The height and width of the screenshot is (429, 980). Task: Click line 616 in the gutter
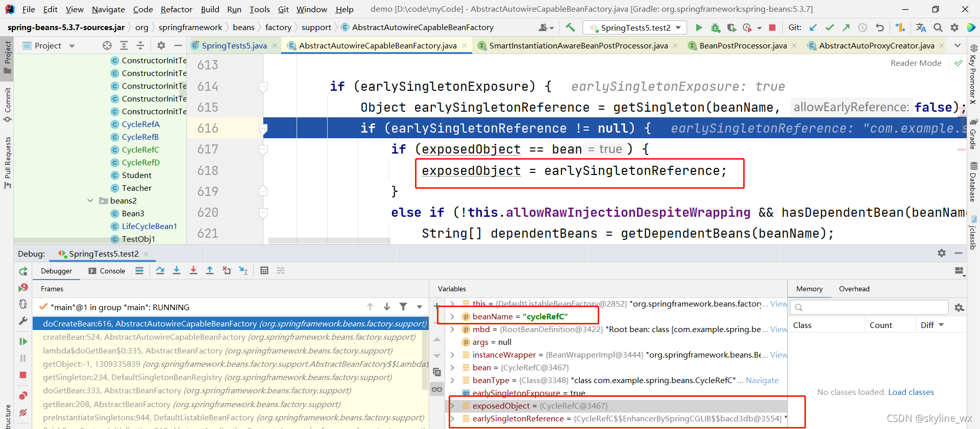coord(208,128)
